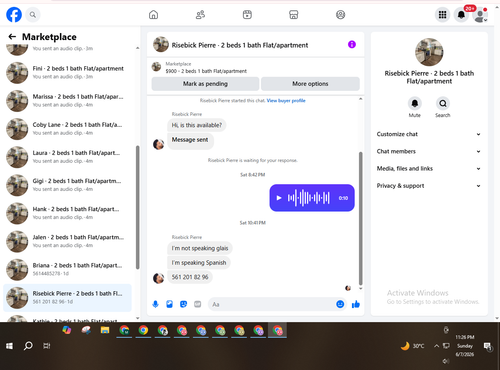Viewport: 500px width, 370px height.
Task: Click the More options button
Action: point(310,84)
